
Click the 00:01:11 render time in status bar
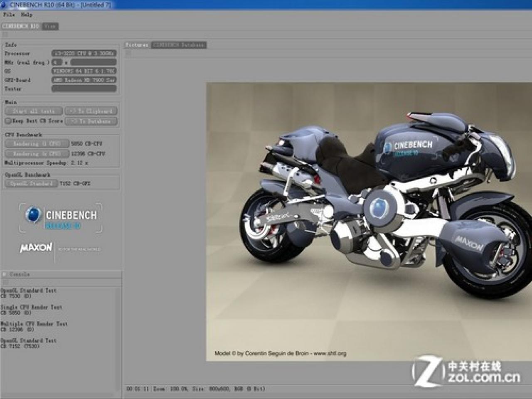[x=137, y=389]
